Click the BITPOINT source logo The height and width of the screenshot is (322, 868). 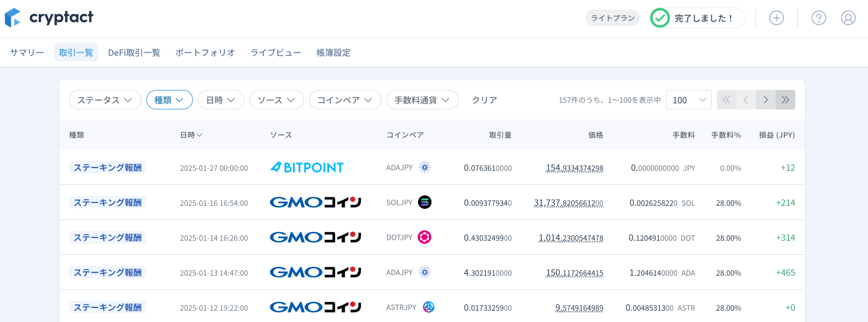click(307, 167)
